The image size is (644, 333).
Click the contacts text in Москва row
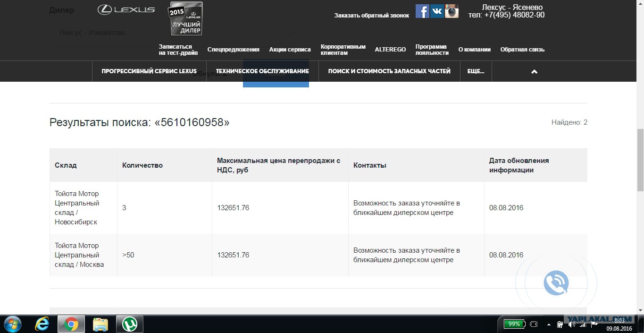click(407, 255)
